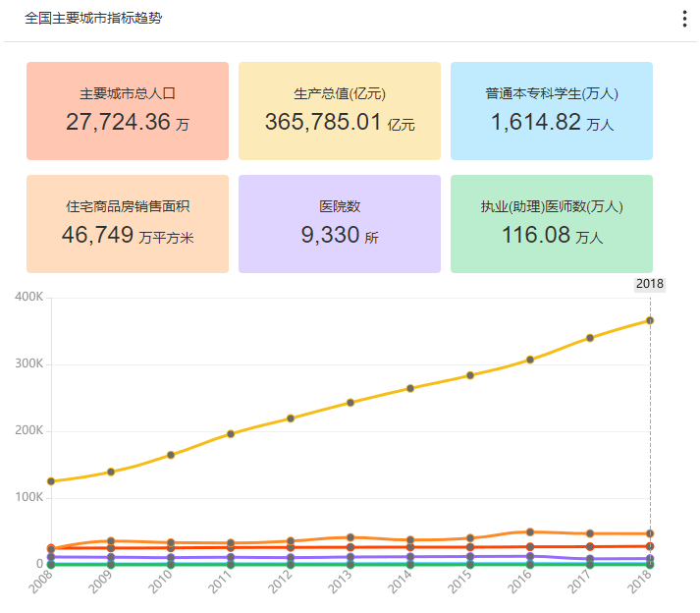Click the 医院数 summary card
The height and width of the screenshot is (613, 700).
tap(340, 224)
